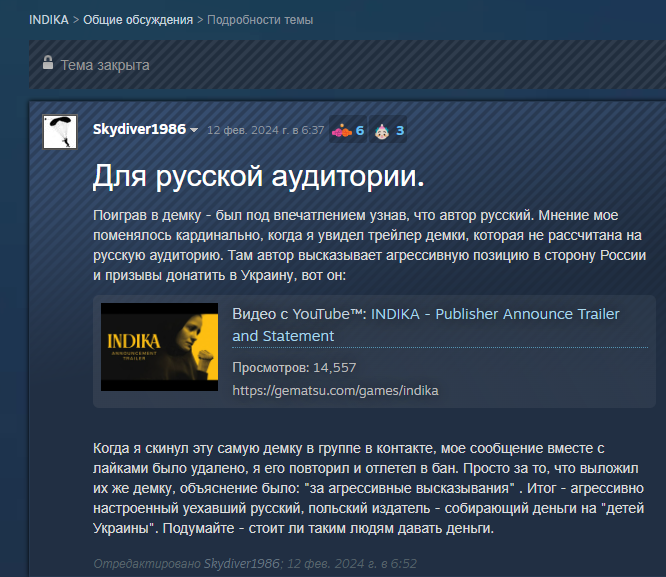Viewport: 666px width, 577px height.
Task: Play the INDIKA announcement trailer thumbnail
Action: [159, 347]
